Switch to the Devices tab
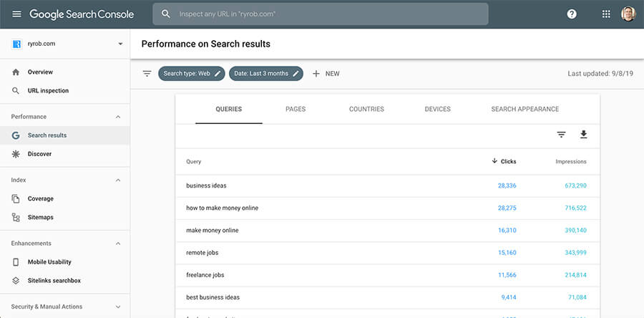 [437, 110]
